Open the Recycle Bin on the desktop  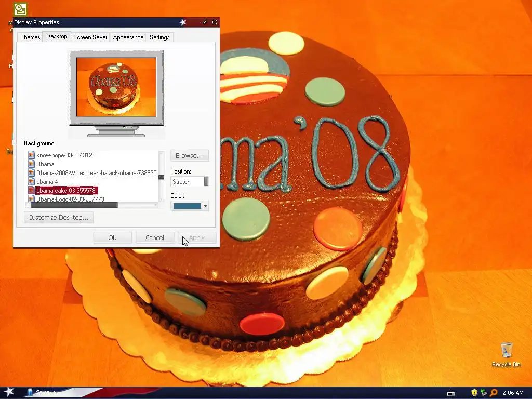click(x=506, y=354)
